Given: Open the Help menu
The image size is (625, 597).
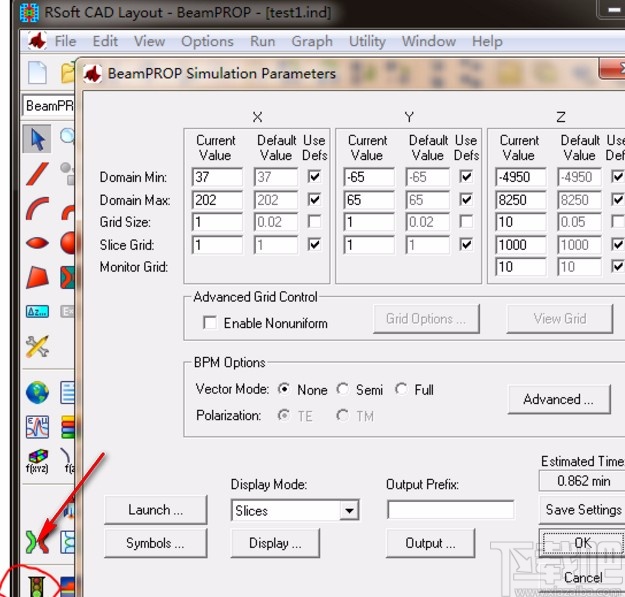Looking at the screenshot, I should tap(487, 41).
